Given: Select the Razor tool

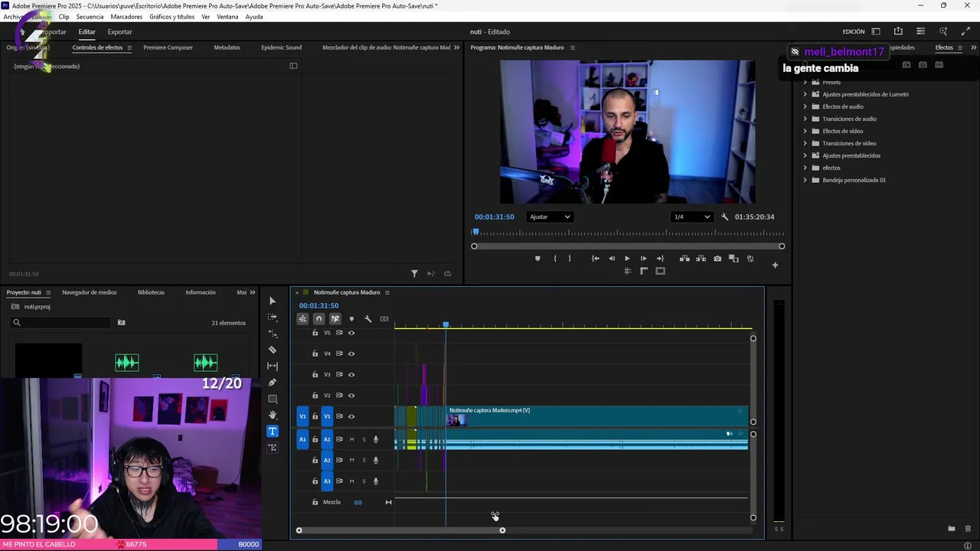Looking at the screenshot, I should point(273,350).
